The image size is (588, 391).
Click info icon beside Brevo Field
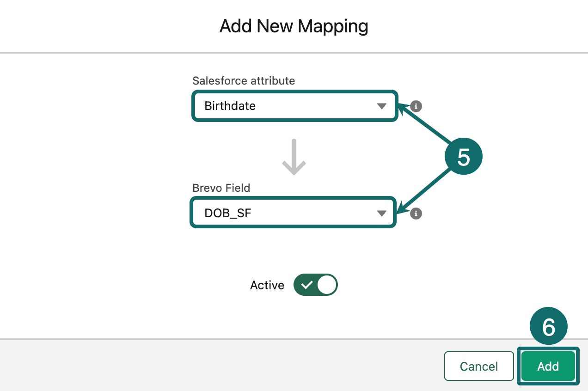(x=416, y=214)
